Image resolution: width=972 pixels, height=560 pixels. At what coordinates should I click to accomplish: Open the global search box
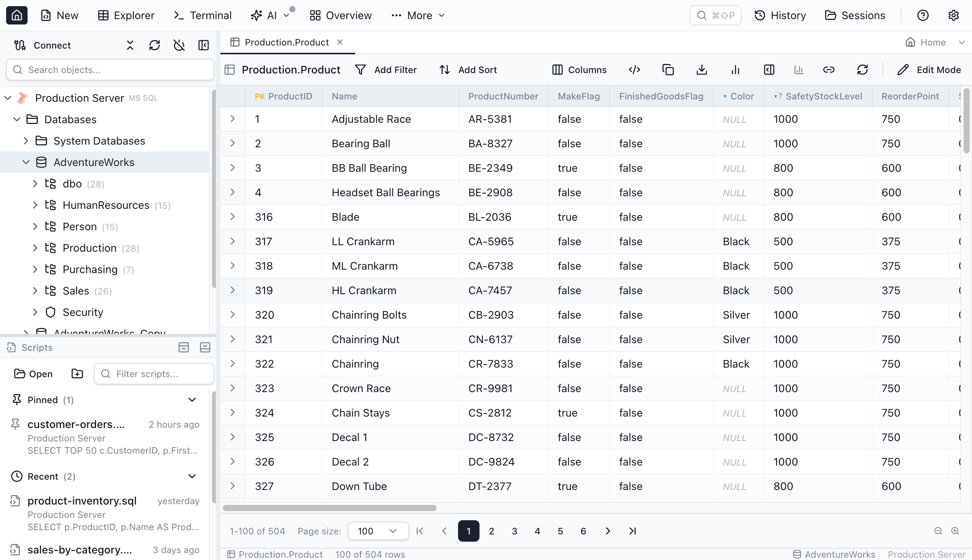pos(715,15)
